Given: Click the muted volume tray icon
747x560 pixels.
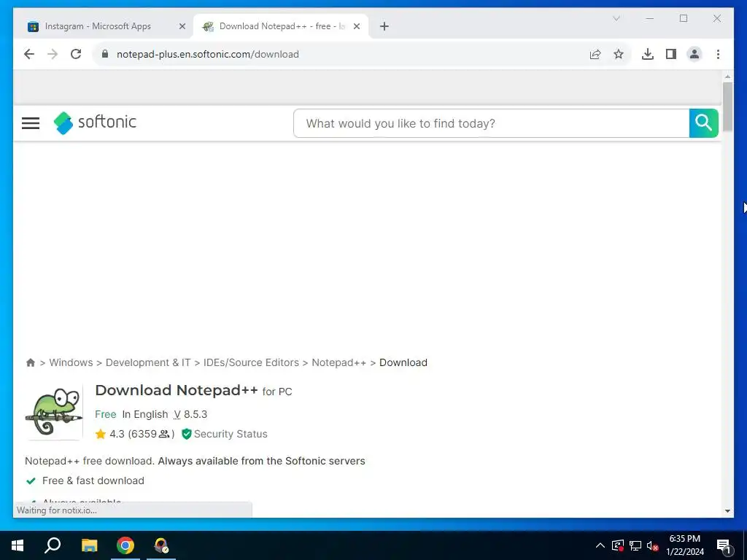Looking at the screenshot, I should pos(653,545).
